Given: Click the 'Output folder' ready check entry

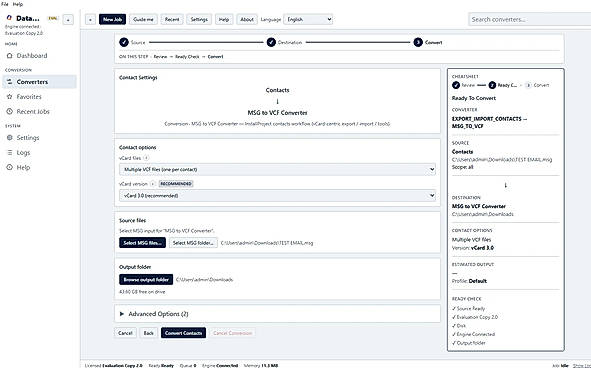Looking at the screenshot, I should [x=469, y=343].
